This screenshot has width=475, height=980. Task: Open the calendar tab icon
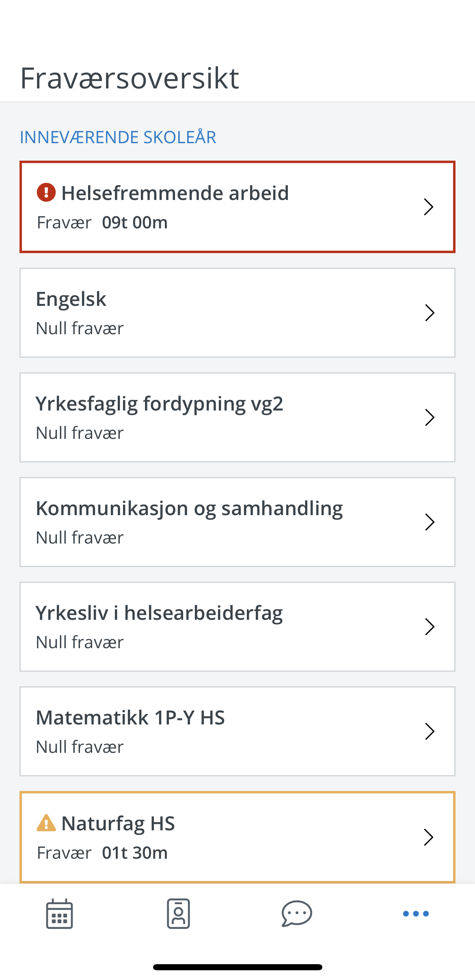tap(59, 913)
